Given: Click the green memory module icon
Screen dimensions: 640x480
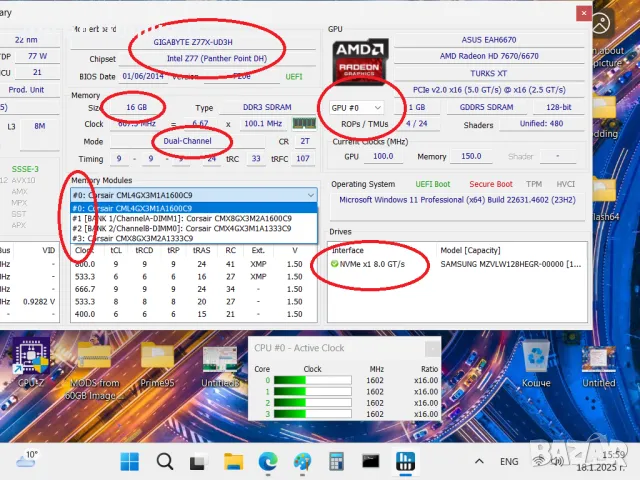Looking at the screenshot, I should pos(304,123).
